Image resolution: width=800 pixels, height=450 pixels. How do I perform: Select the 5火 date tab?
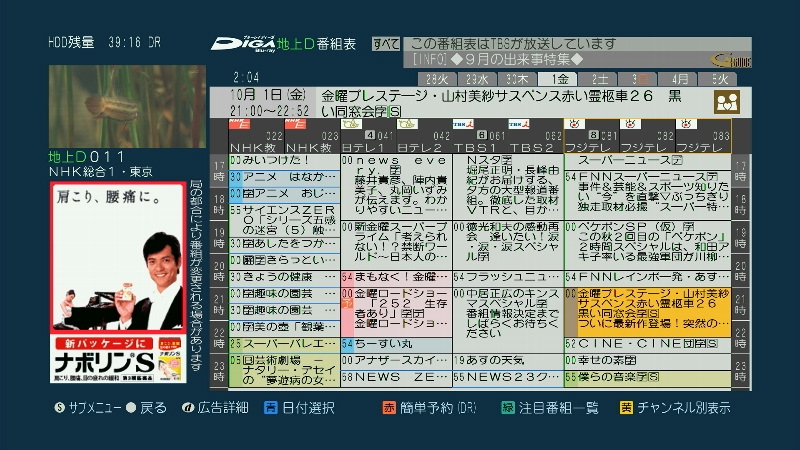718,80
